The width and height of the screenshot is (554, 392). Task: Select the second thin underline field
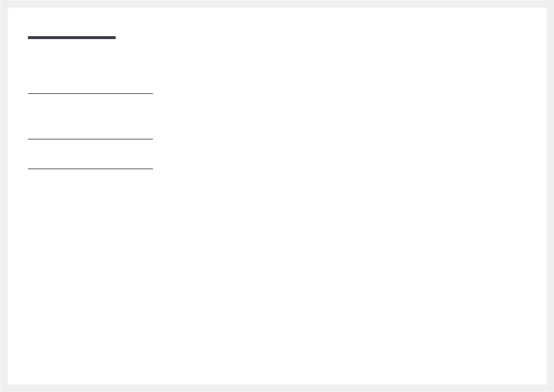click(x=90, y=139)
